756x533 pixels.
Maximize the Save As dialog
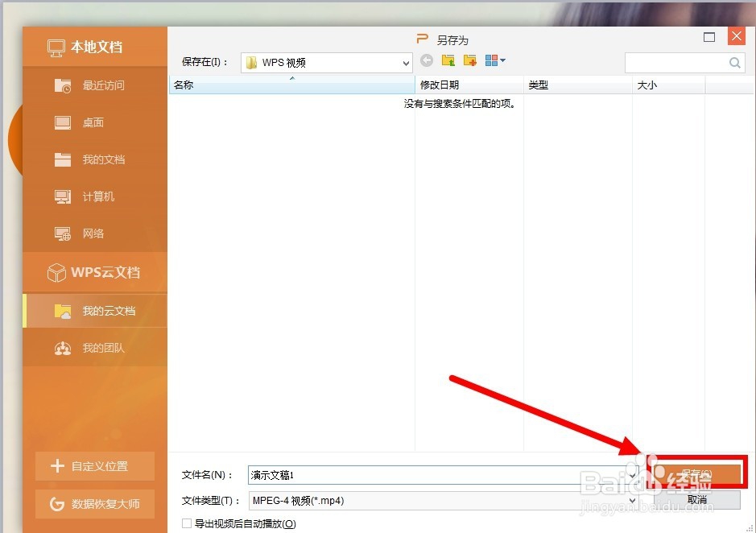coord(709,37)
